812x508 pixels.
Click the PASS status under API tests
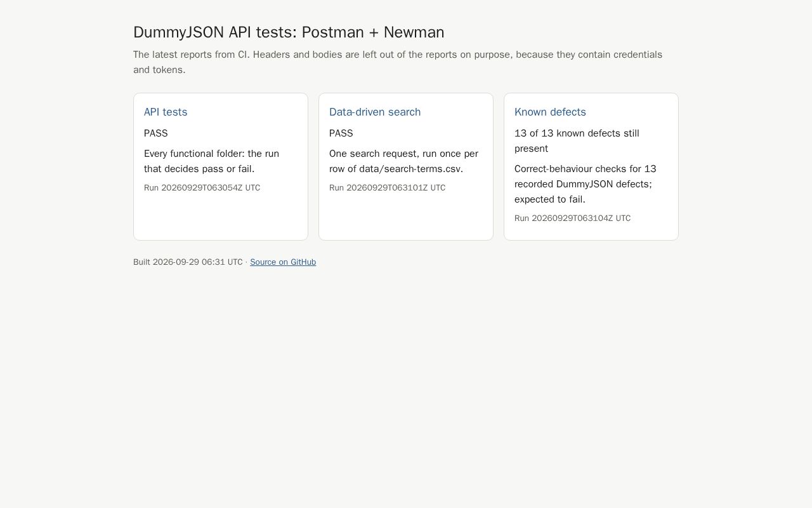156,133
